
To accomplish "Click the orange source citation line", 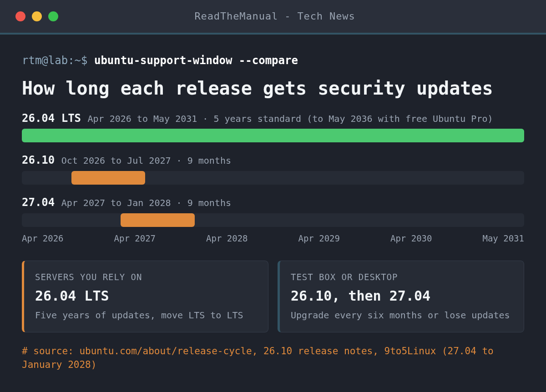I will point(258,358).
